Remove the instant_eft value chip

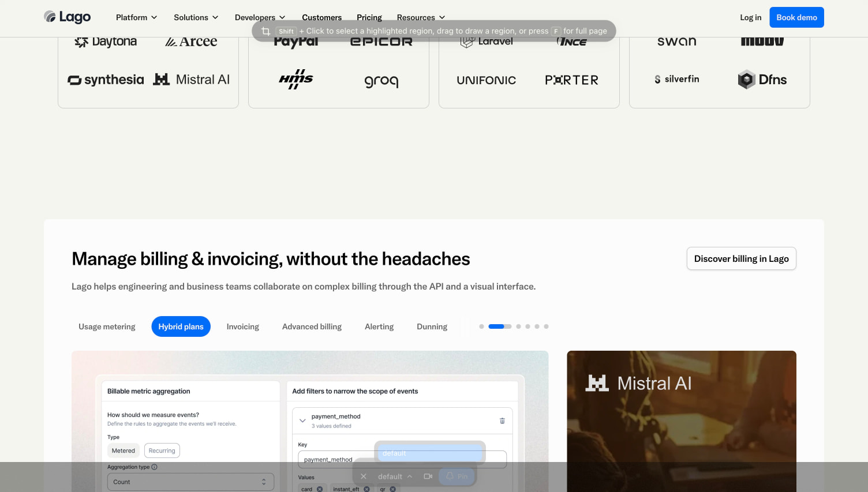coord(366,489)
